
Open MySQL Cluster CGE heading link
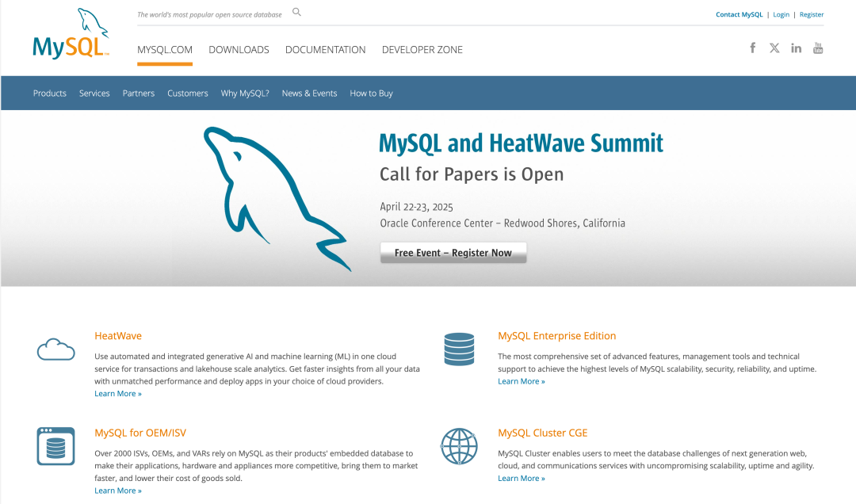543,433
